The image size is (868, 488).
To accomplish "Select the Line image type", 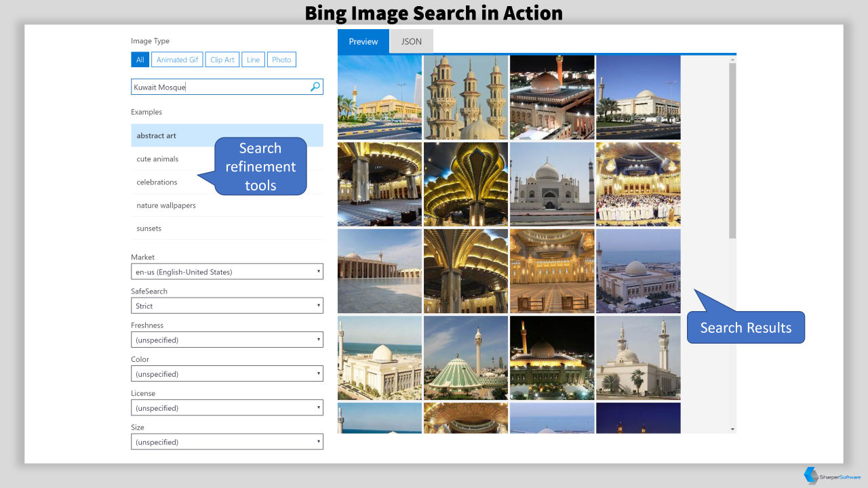I will (x=253, y=60).
